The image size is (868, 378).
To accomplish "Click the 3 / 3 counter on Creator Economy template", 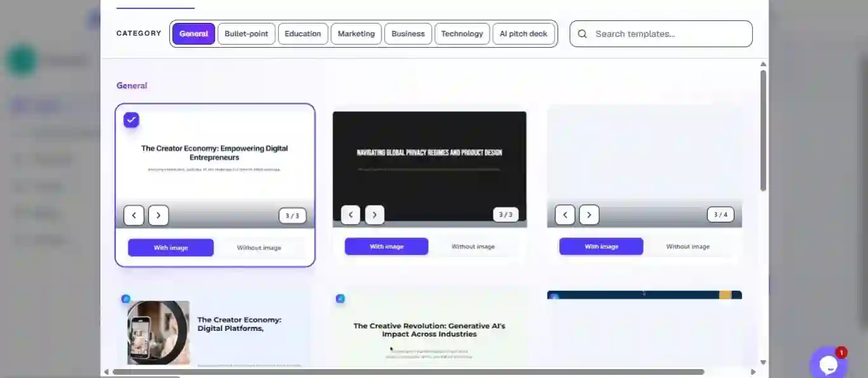I will (x=292, y=216).
